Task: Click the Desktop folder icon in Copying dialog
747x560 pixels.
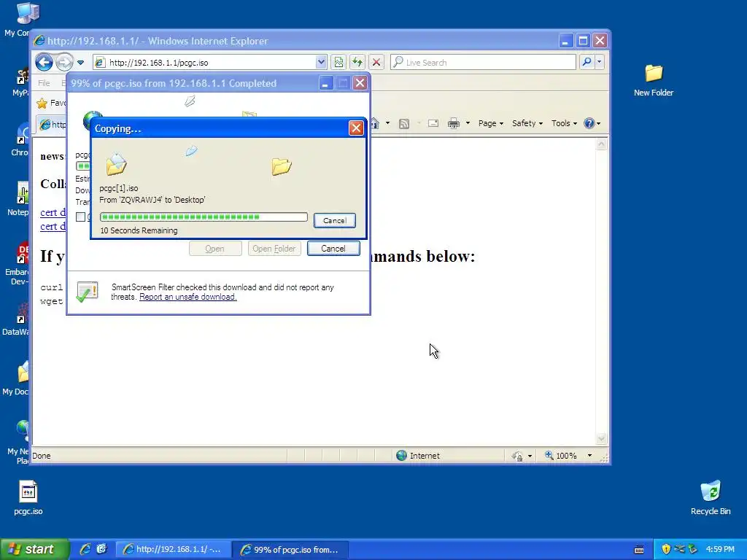Action: click(x=282, y=166)
